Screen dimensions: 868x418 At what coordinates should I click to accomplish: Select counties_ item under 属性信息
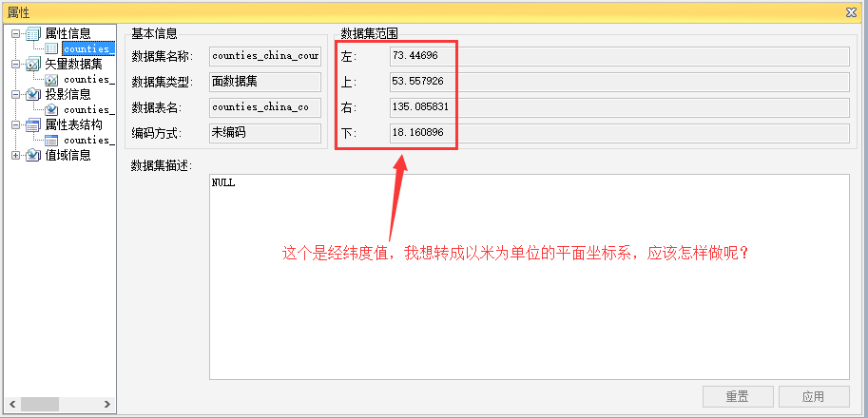click(88, 49)
